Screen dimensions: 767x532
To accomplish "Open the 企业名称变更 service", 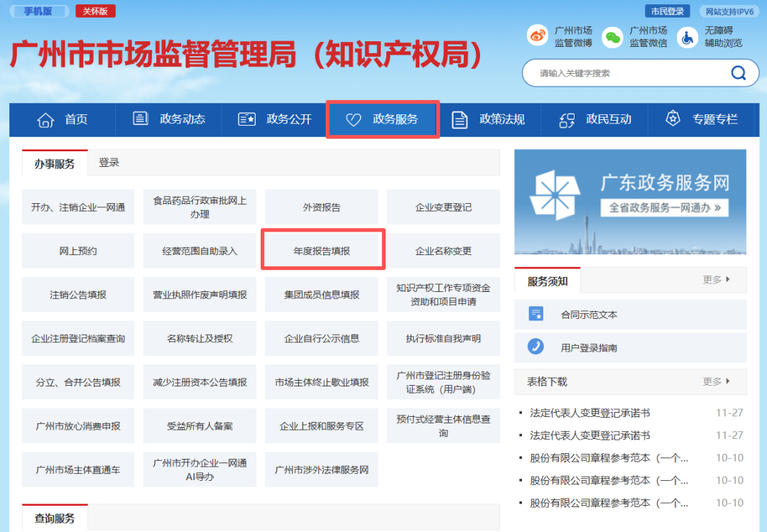I will [x=443, y=251].
